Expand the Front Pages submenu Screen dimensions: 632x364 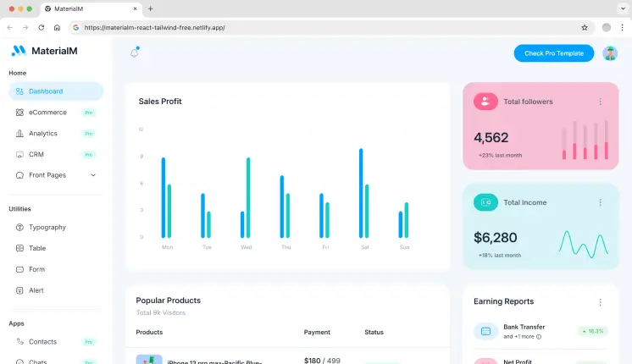(93, 175)
